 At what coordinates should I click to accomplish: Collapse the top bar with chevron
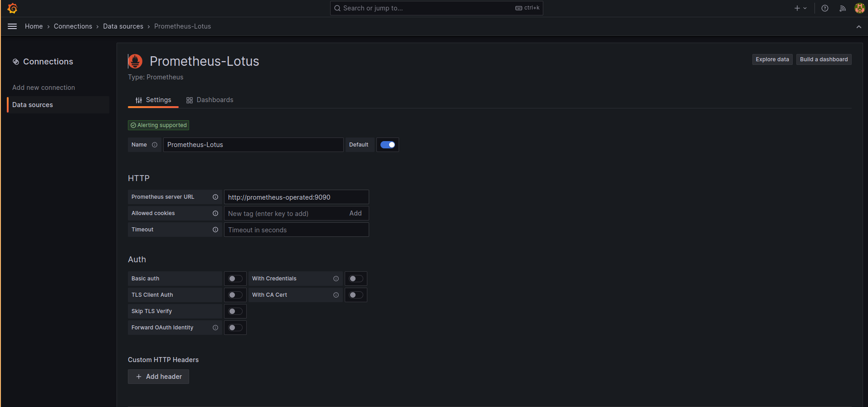858,27
